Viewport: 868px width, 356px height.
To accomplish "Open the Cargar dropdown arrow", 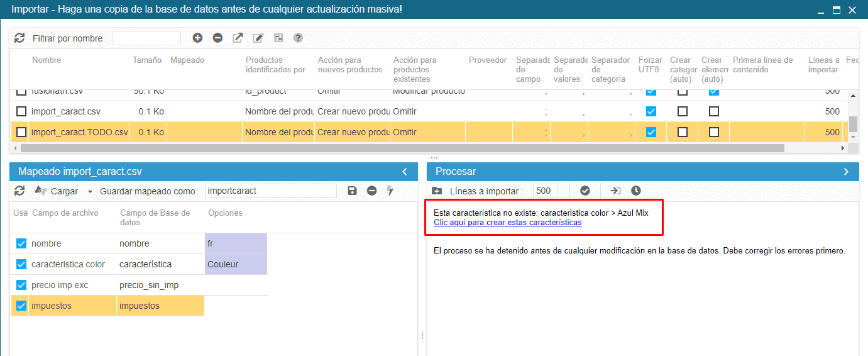I will point(90,191).
